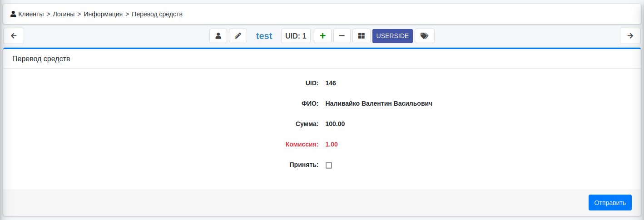Click the pencil edit icon
Image resolution: width=644 pixels, height=220 pixels.
(x=238, y=36)
